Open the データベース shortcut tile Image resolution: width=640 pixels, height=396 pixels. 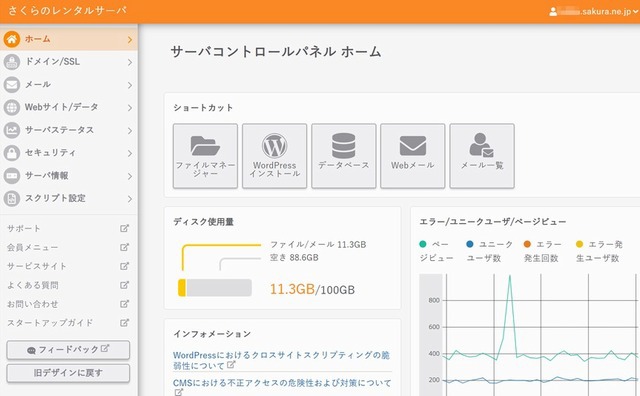(344, 156)
